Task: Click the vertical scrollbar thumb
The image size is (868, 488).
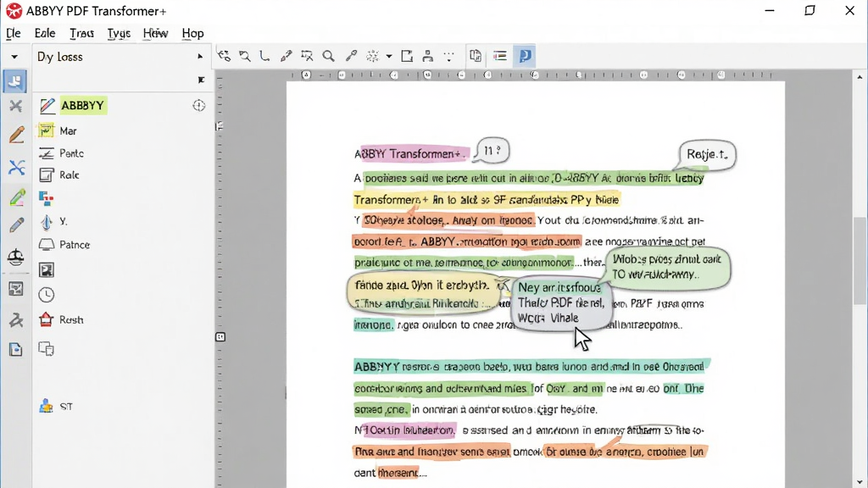Action: point(860,260)
